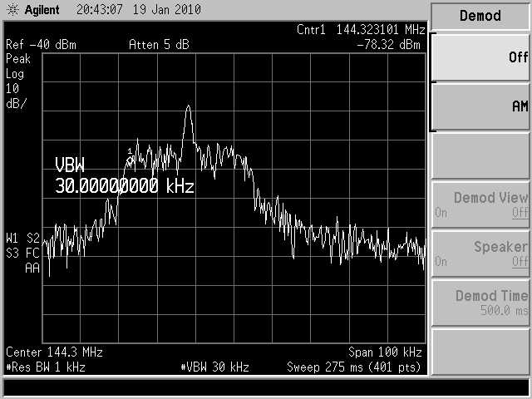The height and width of the screenshot is (399, 532).
Task: Toggle the Speaker On/Off softkey
Action: coord(480,254)
